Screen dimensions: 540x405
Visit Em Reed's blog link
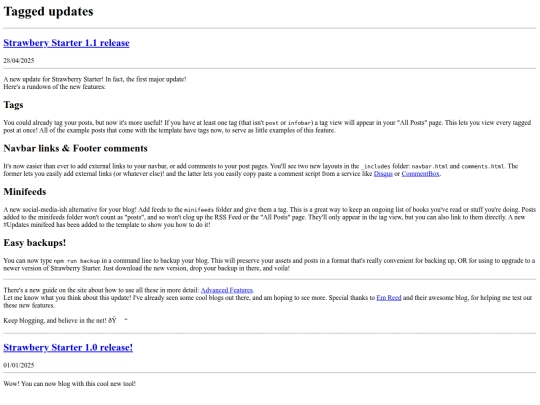click(389, 298)
